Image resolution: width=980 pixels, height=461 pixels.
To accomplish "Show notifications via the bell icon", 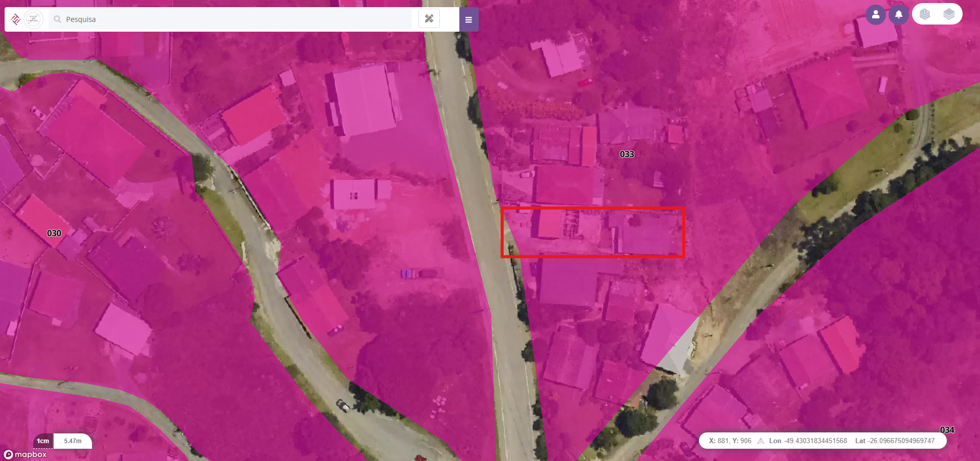I will 898,15.
